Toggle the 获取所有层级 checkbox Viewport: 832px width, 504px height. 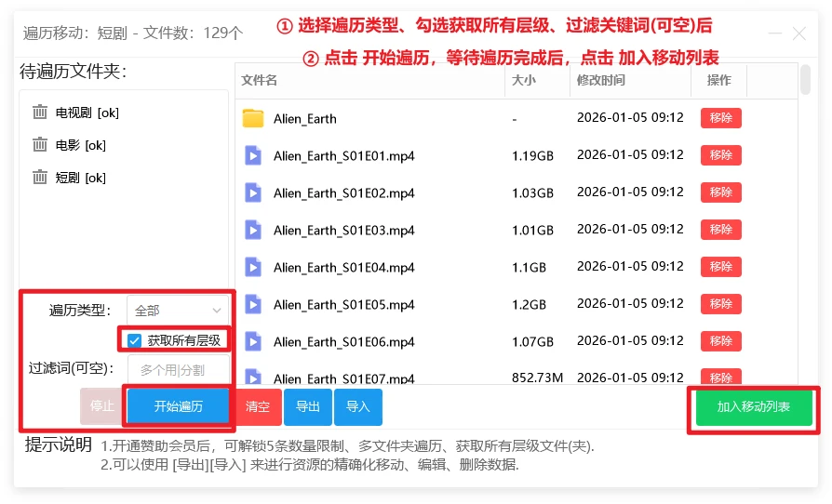(135, 340)
